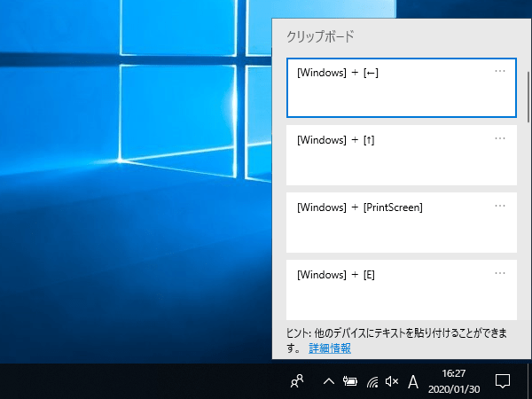
Task: Open the Action Center notification icon
Action: click(503, 381)
